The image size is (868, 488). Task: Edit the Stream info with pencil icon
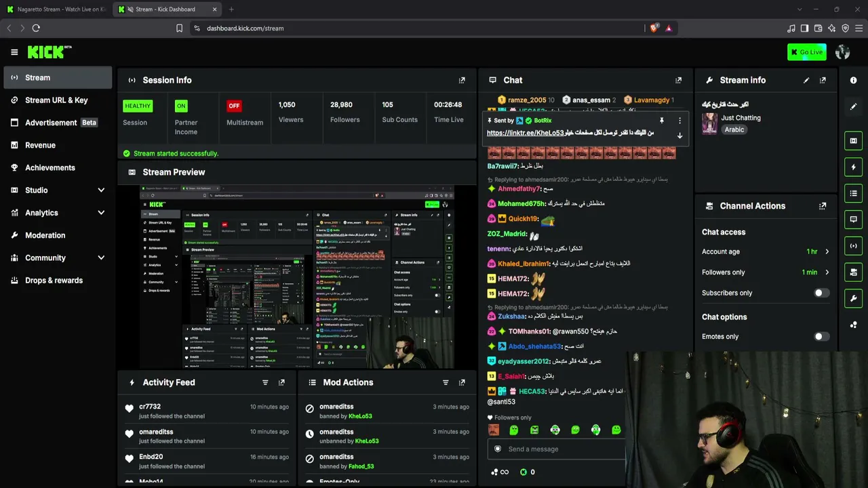tap(806, 80)
